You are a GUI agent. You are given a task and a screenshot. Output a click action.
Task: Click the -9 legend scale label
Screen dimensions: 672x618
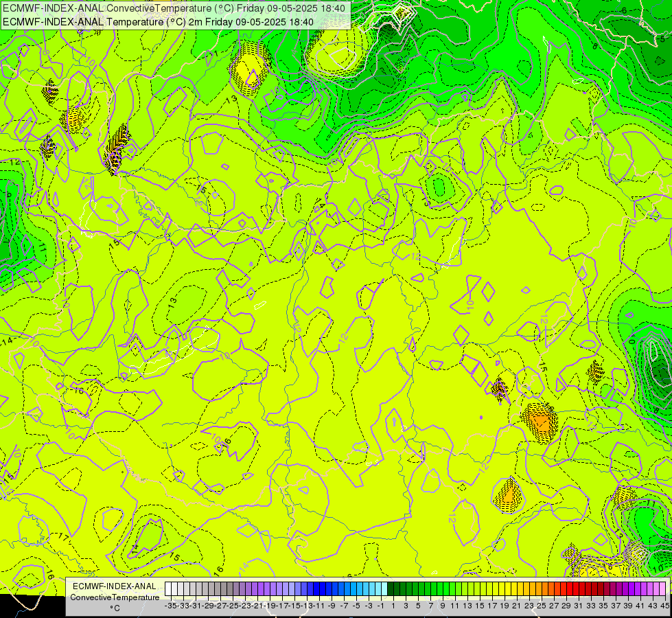coord(332,606)
